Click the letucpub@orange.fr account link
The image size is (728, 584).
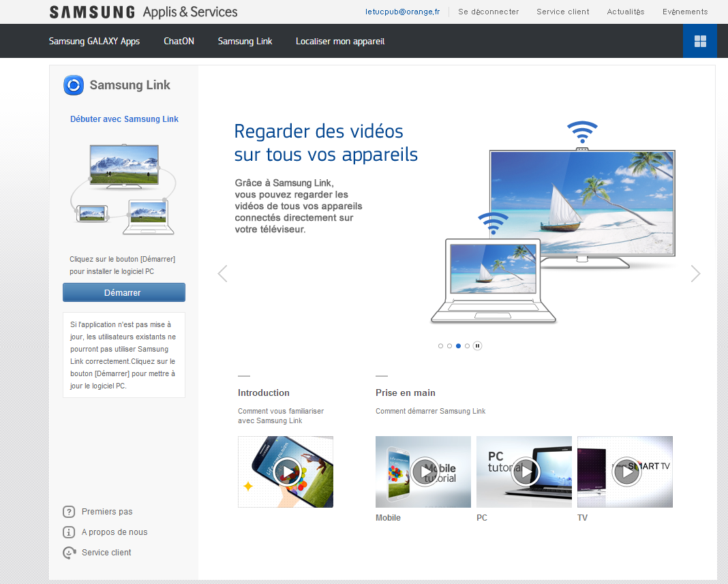point(403,12)
